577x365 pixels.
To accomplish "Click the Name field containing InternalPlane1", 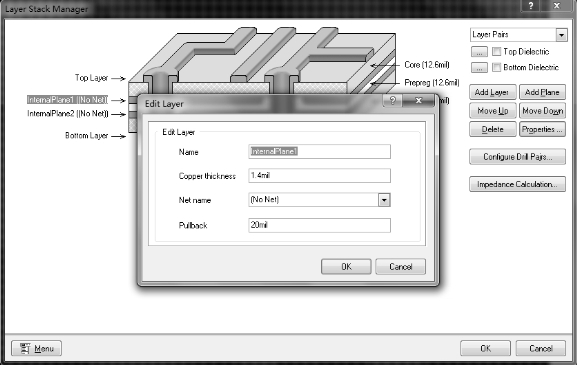I will point(319,152).
